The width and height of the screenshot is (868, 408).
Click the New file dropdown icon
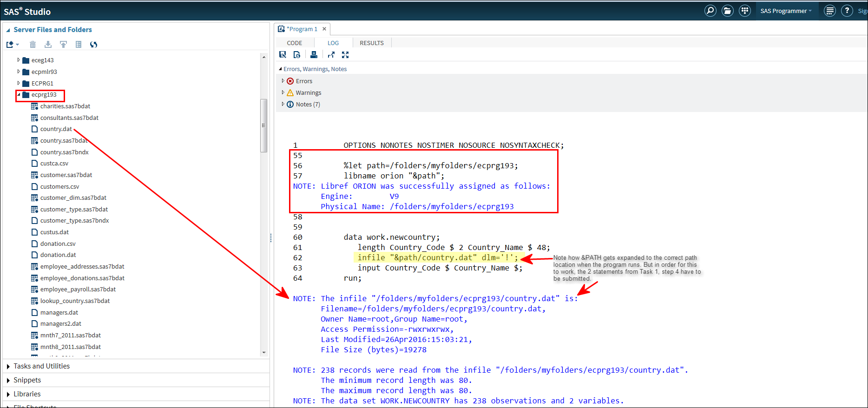click(x=13, y=45)
